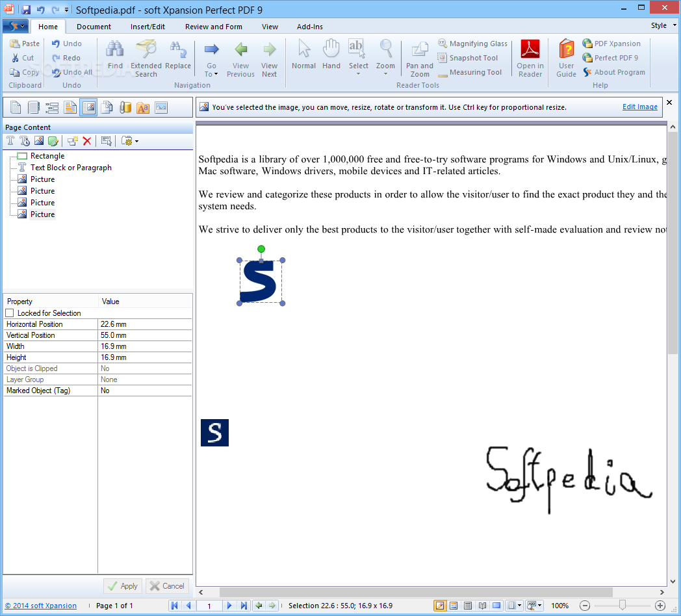Click the select objects marquee icon
681x616 pixels.
(x=106, y=141)
